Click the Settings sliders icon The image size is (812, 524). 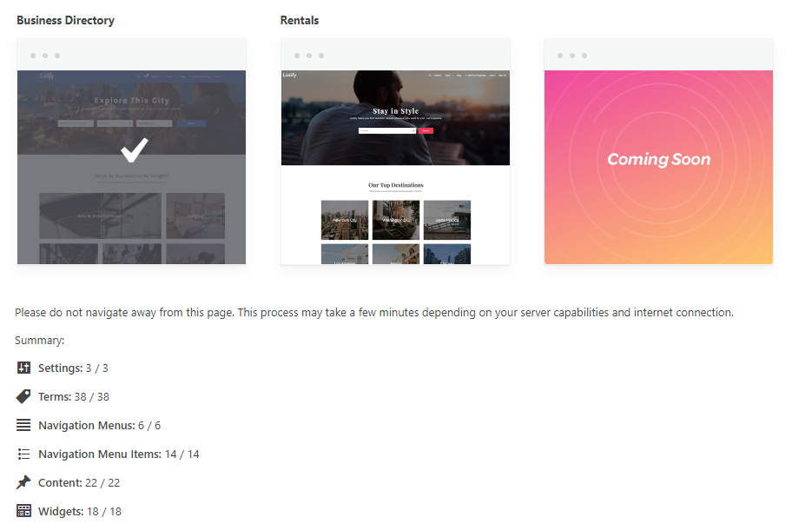click(23, 368)
